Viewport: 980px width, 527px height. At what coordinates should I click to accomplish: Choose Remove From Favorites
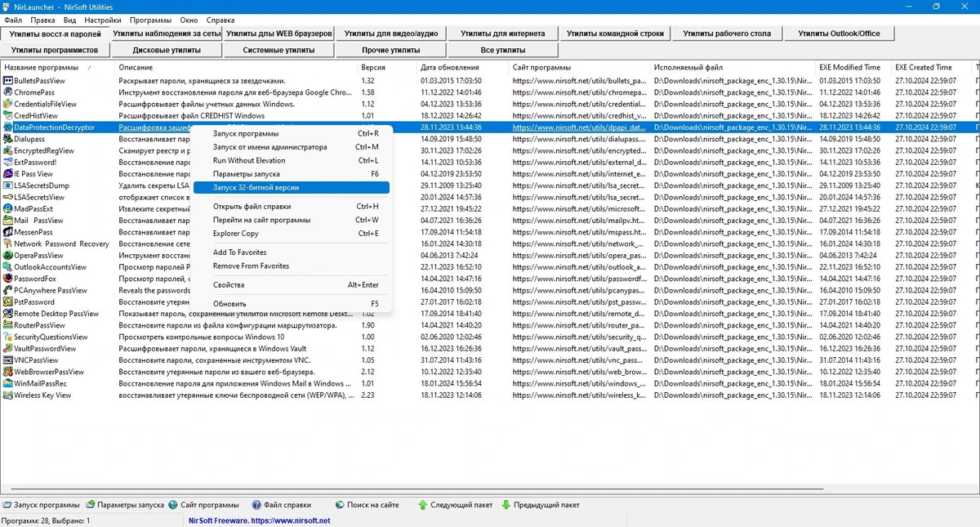(x=292, y=266)
